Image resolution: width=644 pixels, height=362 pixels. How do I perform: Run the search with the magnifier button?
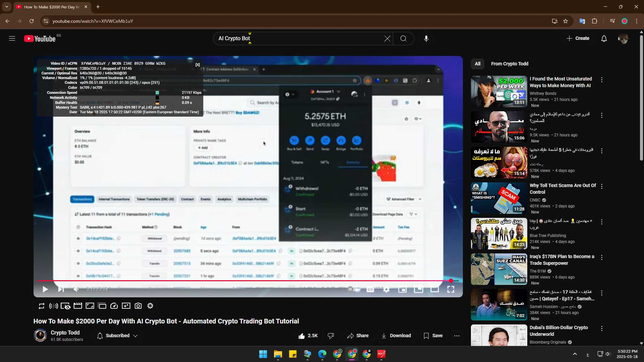404,39
